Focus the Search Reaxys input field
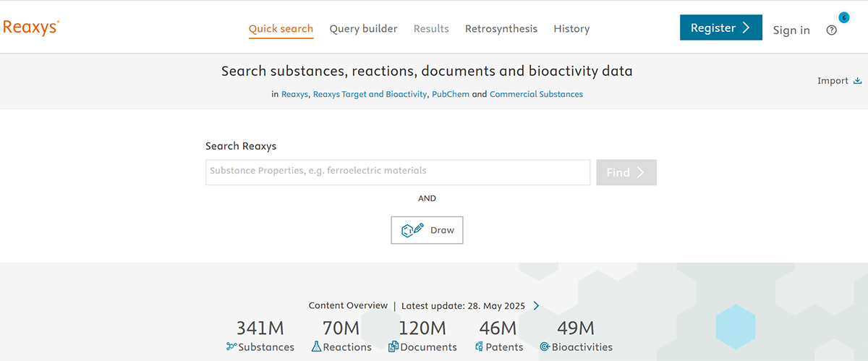This screenshot has width=868, height=361. pos(398,172)
